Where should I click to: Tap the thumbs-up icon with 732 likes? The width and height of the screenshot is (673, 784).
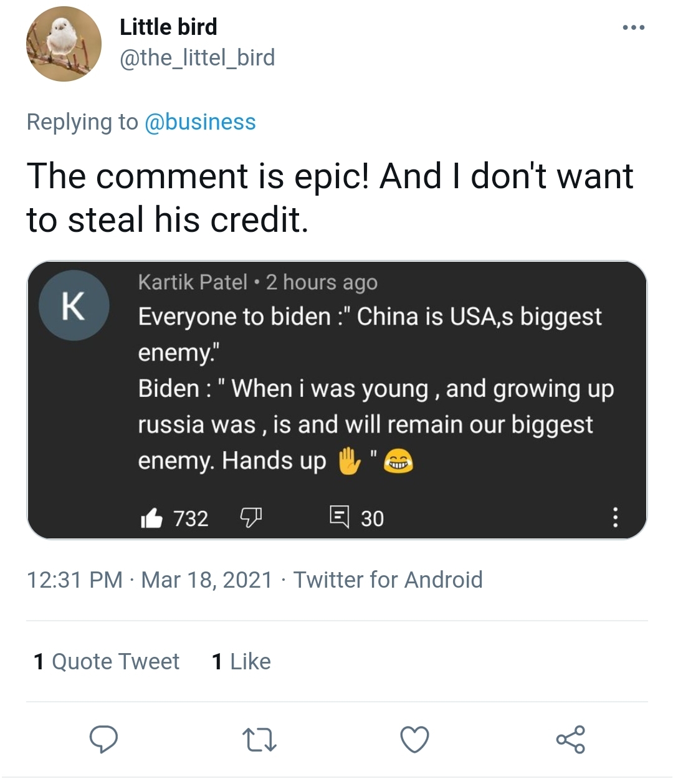tap(151, 518)
